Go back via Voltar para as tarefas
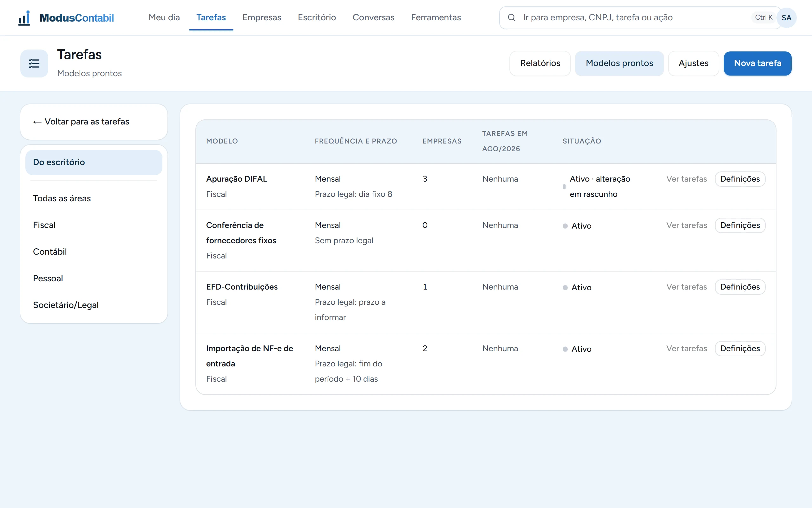This screenshot has height=508, width=812. pyautogui.click(x=81, y=122)
